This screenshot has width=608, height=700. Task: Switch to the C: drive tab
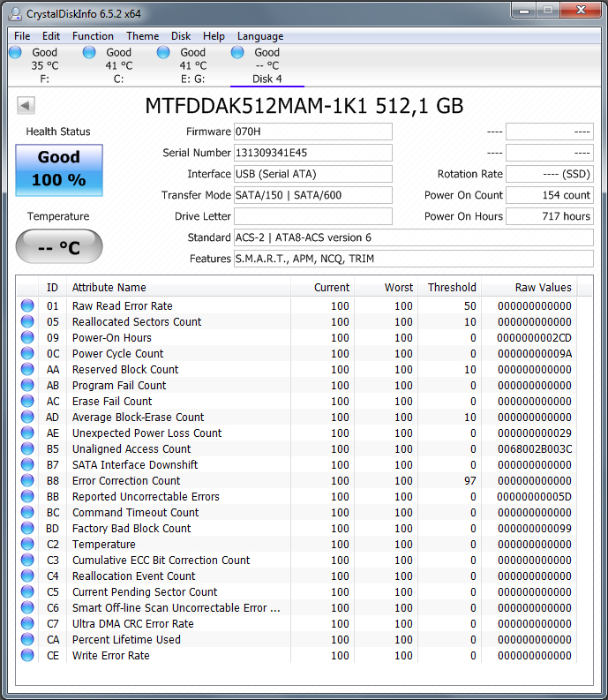pos(119,65)
